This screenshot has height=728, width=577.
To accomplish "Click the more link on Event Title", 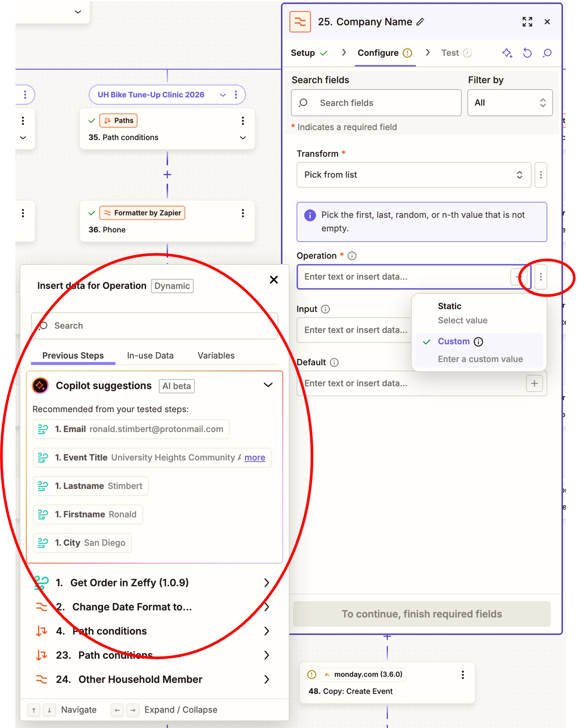I will (255, 457).
